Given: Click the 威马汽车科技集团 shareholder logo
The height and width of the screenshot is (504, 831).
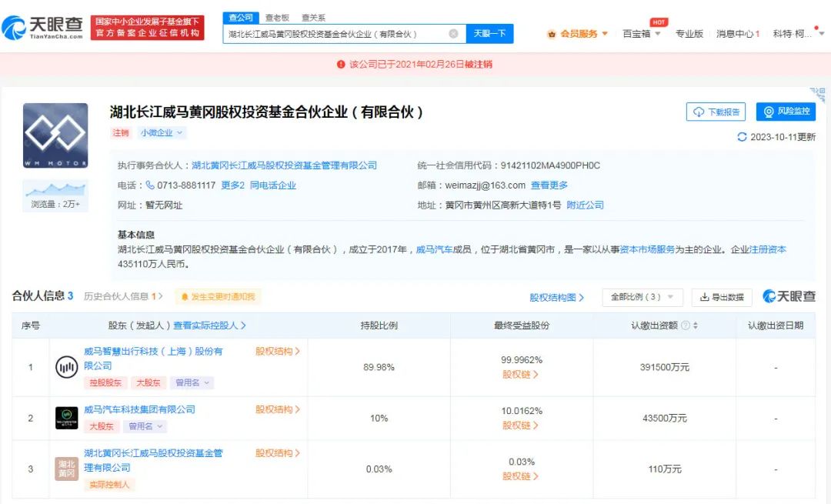Looking at the screenshot, I should point(67,418).
